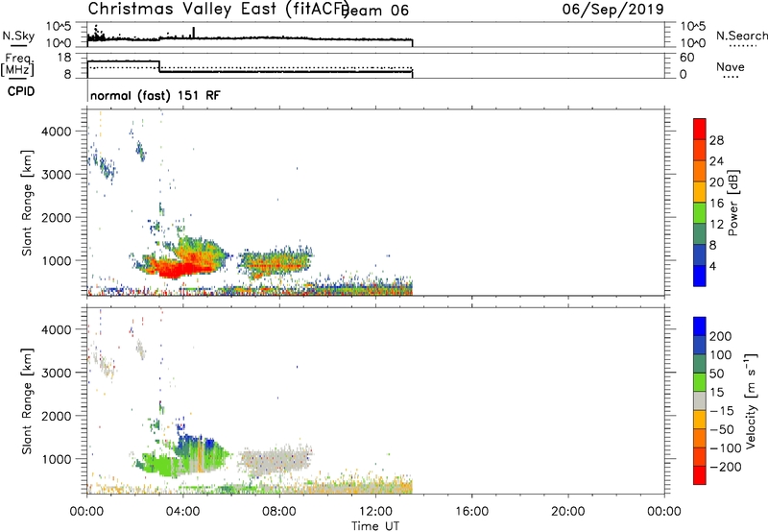Click the red high-power echo patch in Power panel
Image resolution: width=768 pixels, height=532 pixels.
(x=181, y=268)
